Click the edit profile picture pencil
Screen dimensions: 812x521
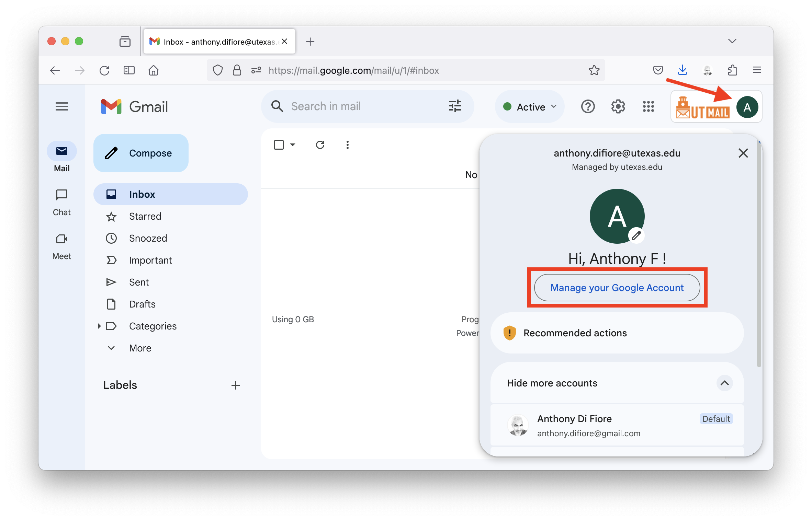(636, 236)
